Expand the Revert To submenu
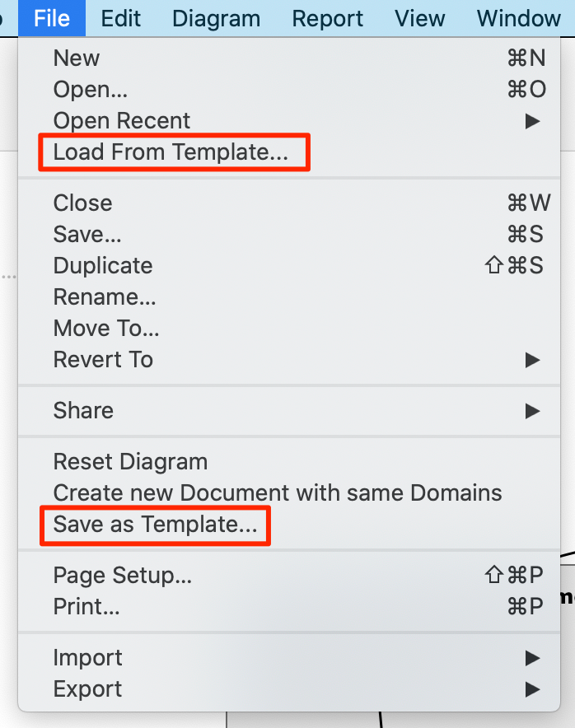 102,359
